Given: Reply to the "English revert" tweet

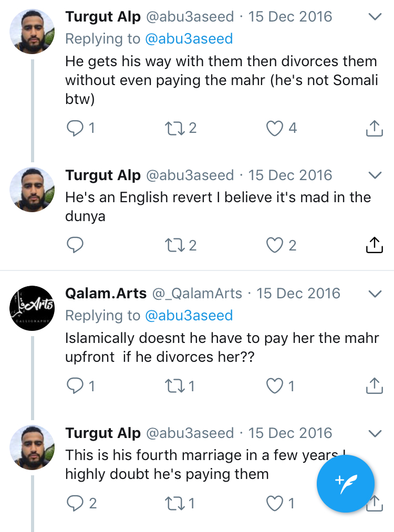Looking at the screenshot, I should point(76,245).
